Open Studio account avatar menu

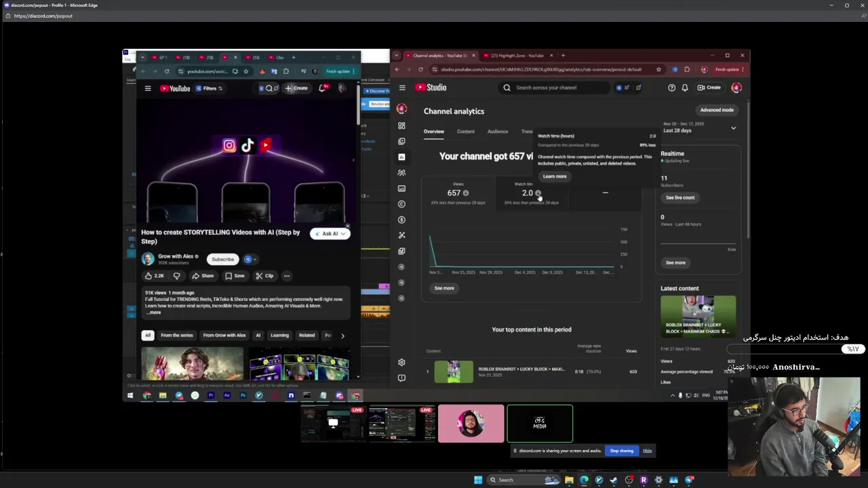[736, 87]
